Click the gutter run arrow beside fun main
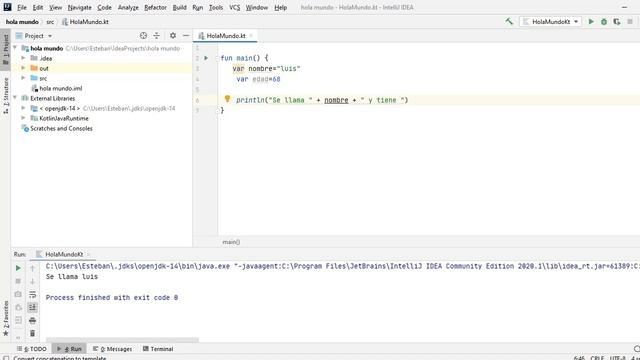Viewport: 640px width, 360px height. coord(206,58)
